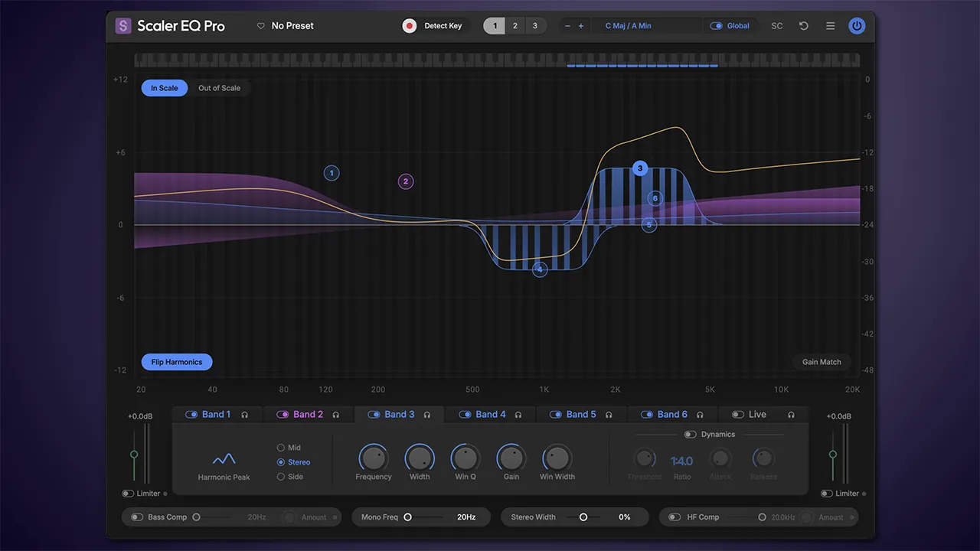Screen dimensions: 980x551
Task: Click the SC sidechain icon
Action: click(777, 26)
